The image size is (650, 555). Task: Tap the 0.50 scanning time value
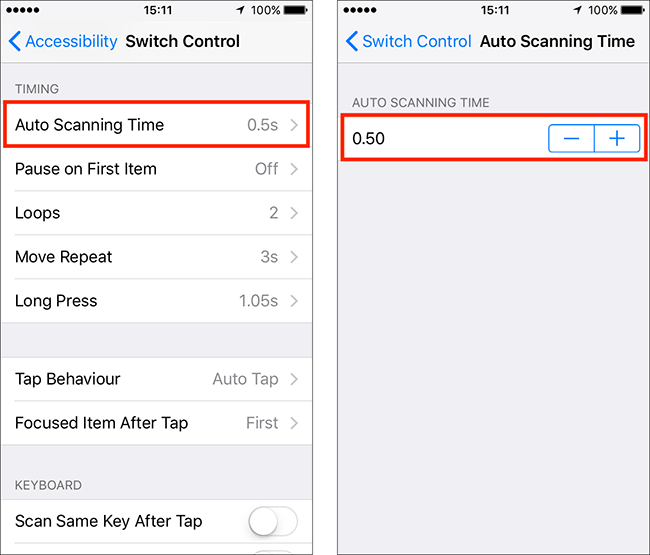[369, 138]
